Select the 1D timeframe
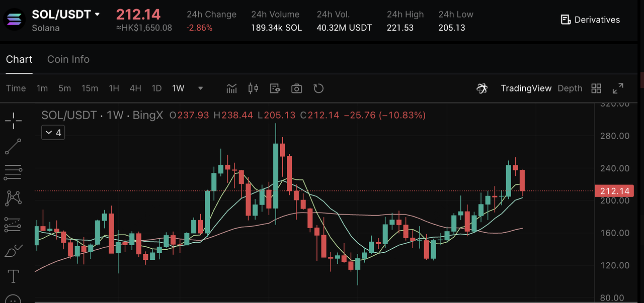The height and width of the screenshot is (303, 644). [x=156, y=88]
